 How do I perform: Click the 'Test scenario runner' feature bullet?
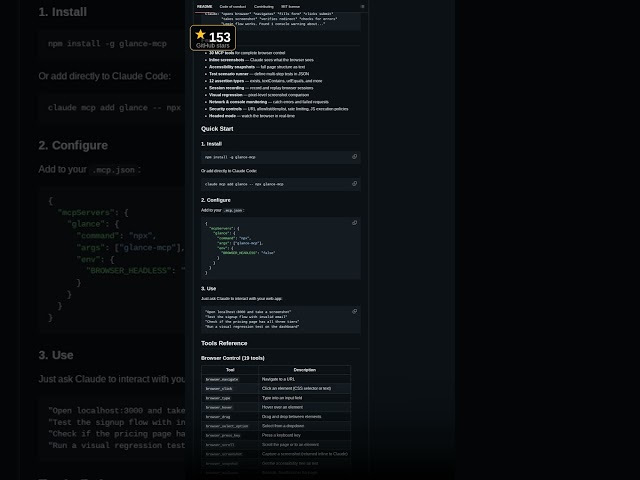[259, 74]
